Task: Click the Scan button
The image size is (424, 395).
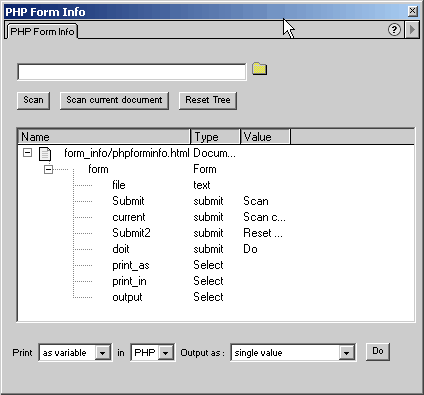Action: pos(33,100)
